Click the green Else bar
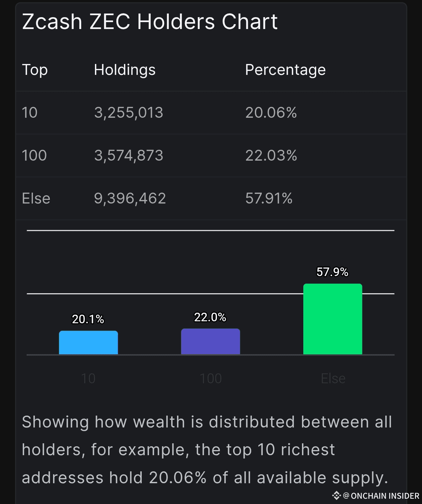This screenshot has height=504, width=422. point(332,319)
